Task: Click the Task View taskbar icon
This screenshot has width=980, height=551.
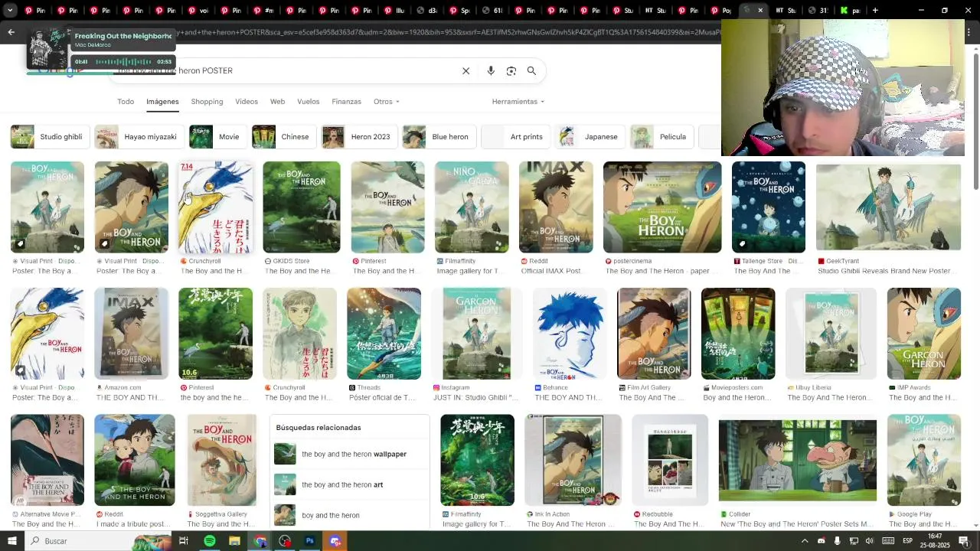Action: pyautogui.click(x=184, y=541)
